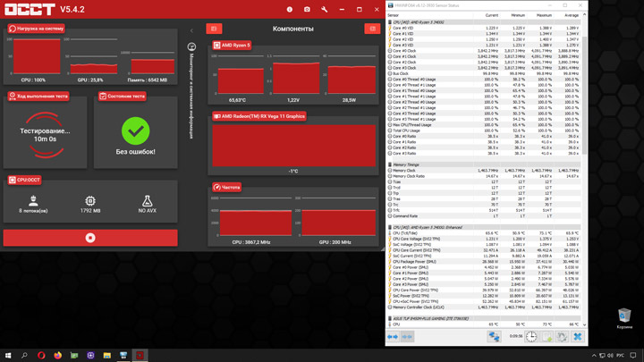Open the OCCT info icon in title bar
The image size is (644, 362).
pos(290,9)
